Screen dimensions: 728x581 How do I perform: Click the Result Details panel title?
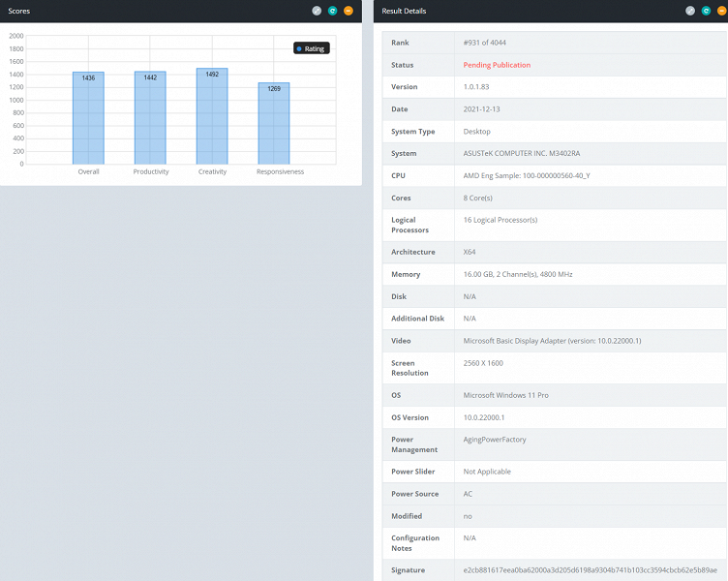pyautogui.click(x=404, y=11)
